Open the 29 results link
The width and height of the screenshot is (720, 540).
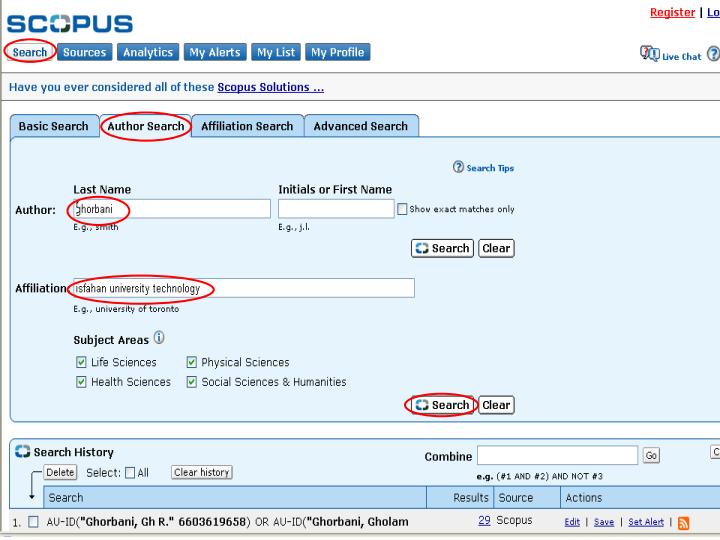(484, 521)
